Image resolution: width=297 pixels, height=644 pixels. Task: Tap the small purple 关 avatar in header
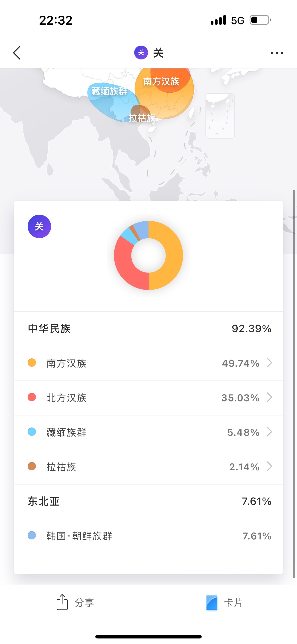(x=141, y=53)
